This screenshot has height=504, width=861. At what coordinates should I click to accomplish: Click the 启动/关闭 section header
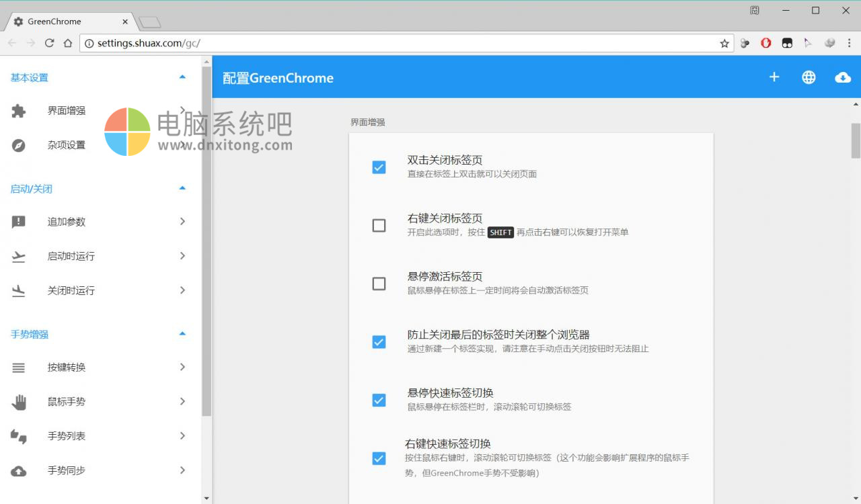31,189
